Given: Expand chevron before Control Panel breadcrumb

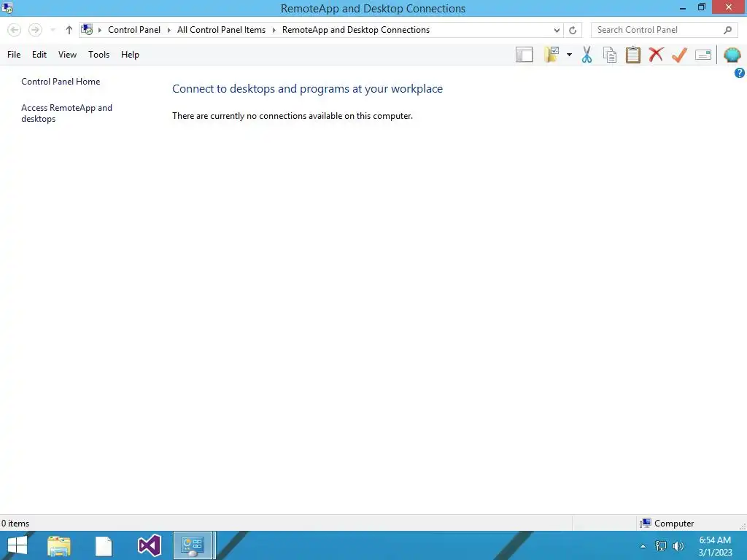Looking at the screenshot, I should pos(100,30).
